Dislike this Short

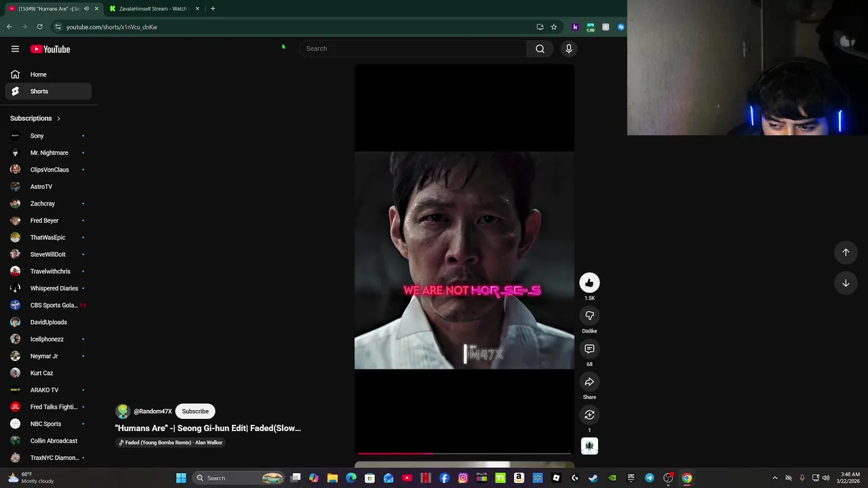pos(589,316)
